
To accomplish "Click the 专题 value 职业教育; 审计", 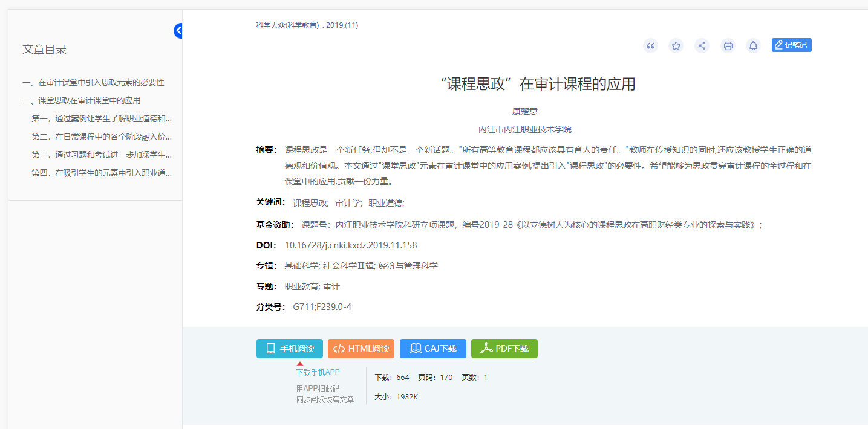I will [312, 286].
